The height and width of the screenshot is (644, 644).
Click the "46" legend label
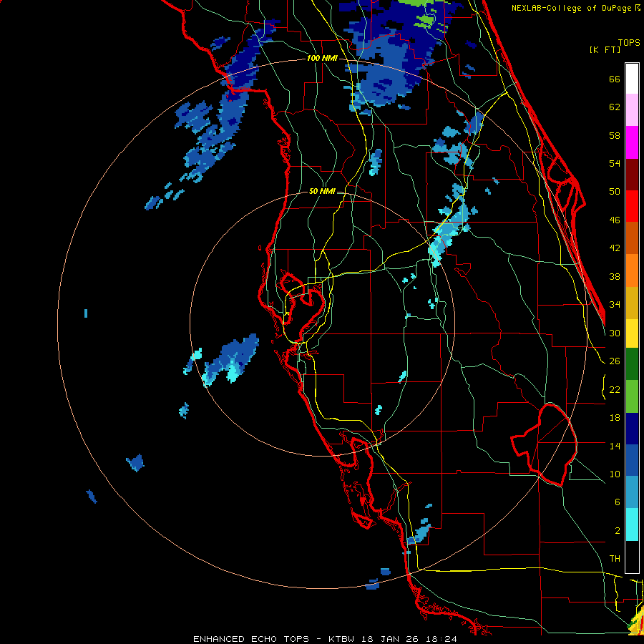(x=615, y=220)
